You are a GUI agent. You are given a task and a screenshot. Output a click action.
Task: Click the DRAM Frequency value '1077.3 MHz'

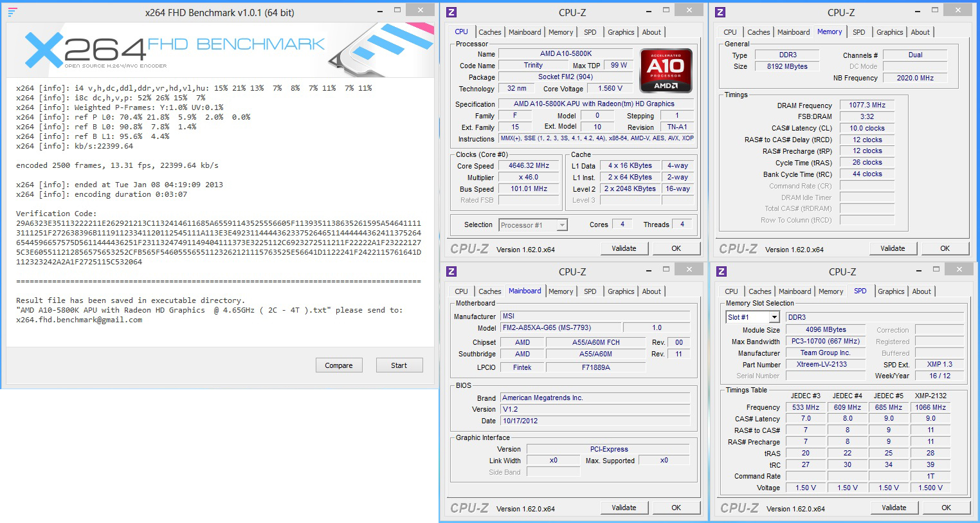coord(867,106)
